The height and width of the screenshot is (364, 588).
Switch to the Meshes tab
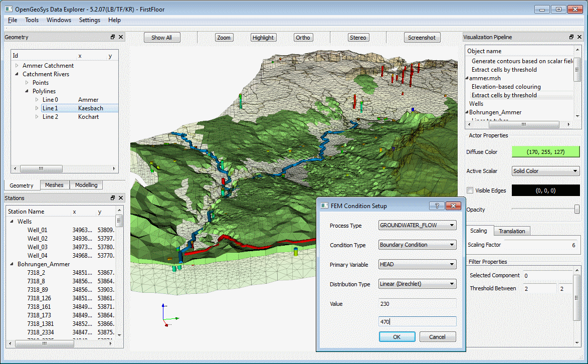coord(54,185)
